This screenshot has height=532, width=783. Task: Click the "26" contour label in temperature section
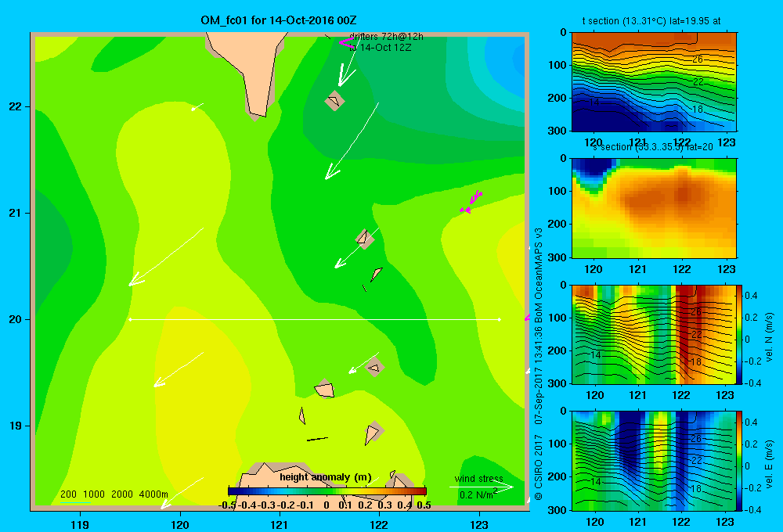tap(698, 59)
